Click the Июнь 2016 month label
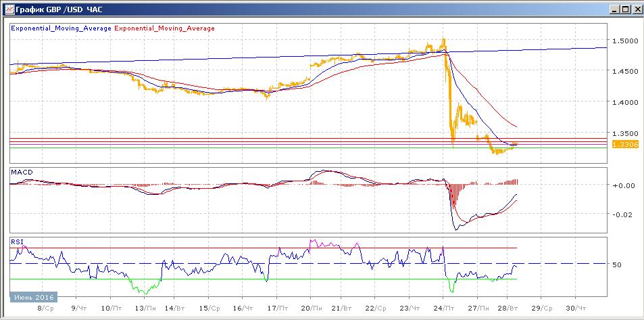 (x=34, y=296)
